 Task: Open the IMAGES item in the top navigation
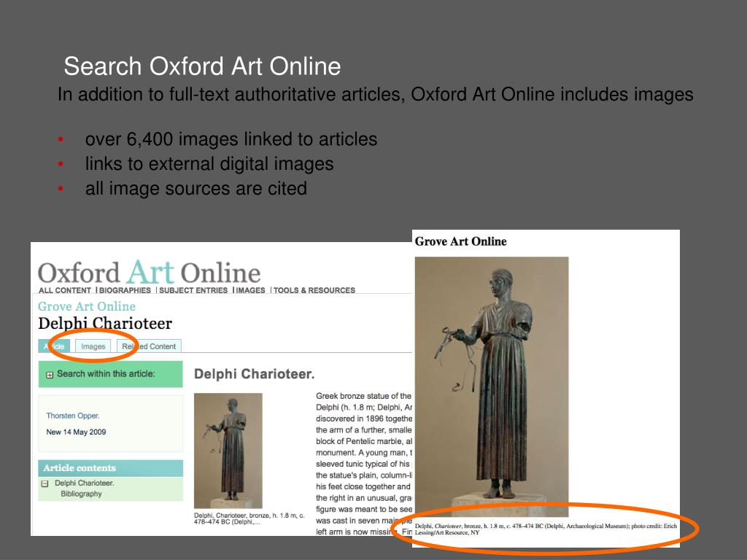pyautogui.click(x=251, y=290)
